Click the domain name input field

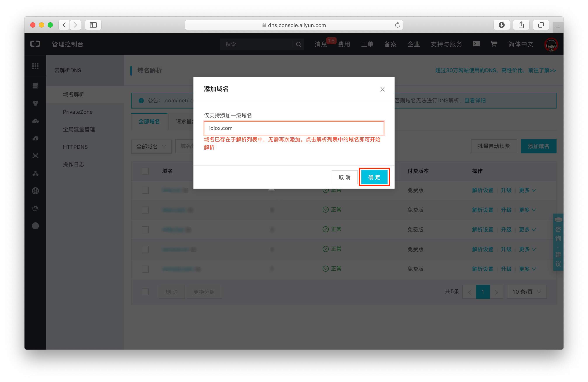click(294, 128)
